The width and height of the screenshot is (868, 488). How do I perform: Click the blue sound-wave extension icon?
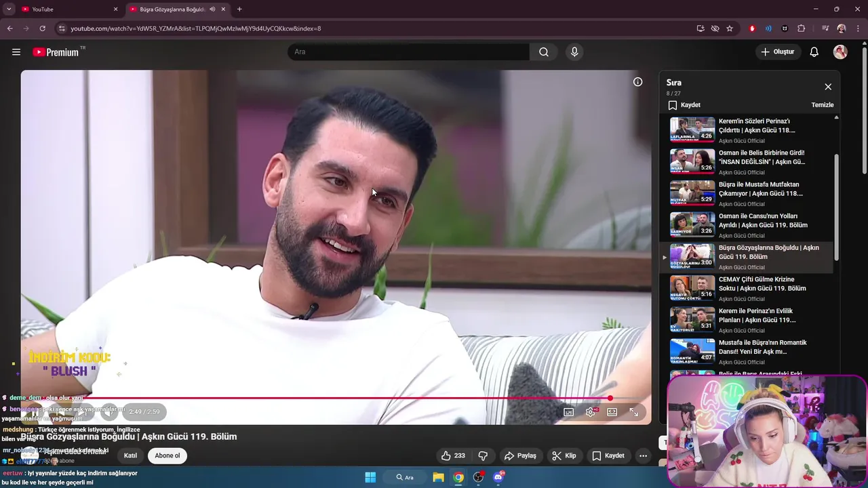[768, 28]
